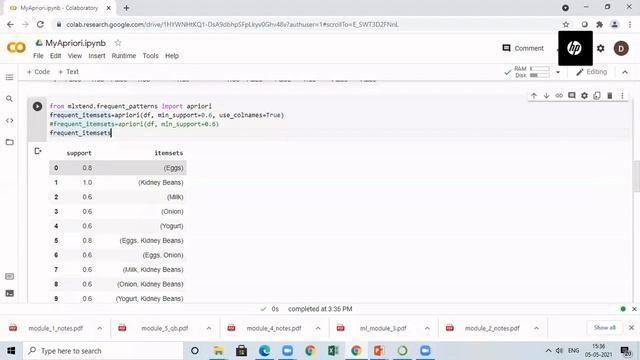Open the Windows Start menu
Screen dimensions: 640x360
(11, 351)
